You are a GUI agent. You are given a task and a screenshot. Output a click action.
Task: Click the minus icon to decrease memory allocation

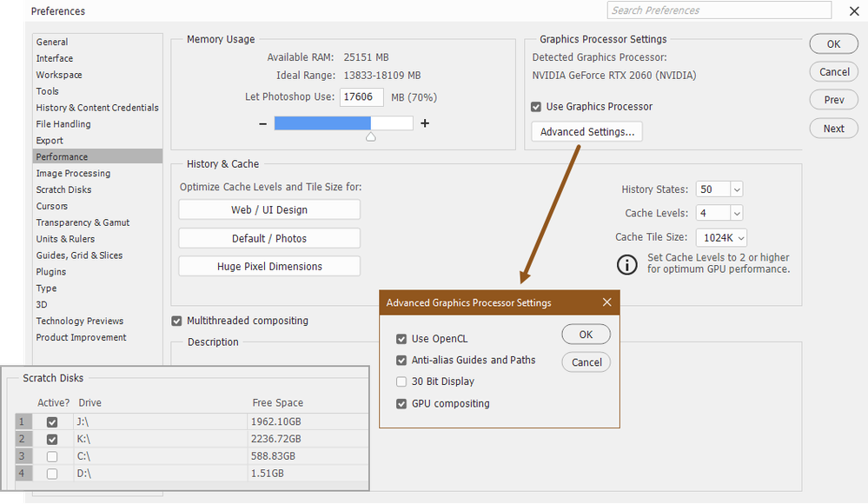[262, 123]
